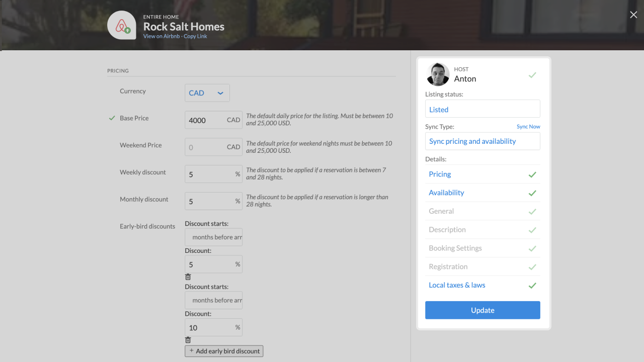The width and height of the screenshot is (644, 362).
Task: Click the Rock Salt Homes title
Action: [x=184, y=27]
